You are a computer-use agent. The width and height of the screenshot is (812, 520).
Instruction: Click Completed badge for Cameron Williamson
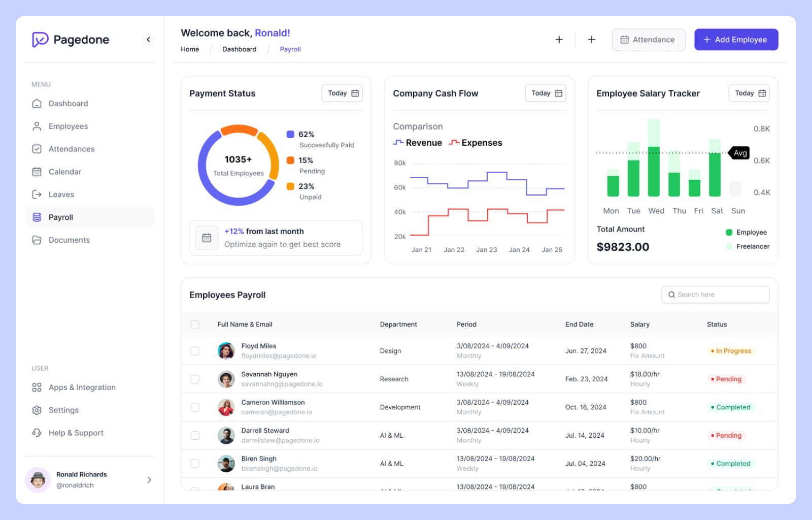click(x=731, y=407)
